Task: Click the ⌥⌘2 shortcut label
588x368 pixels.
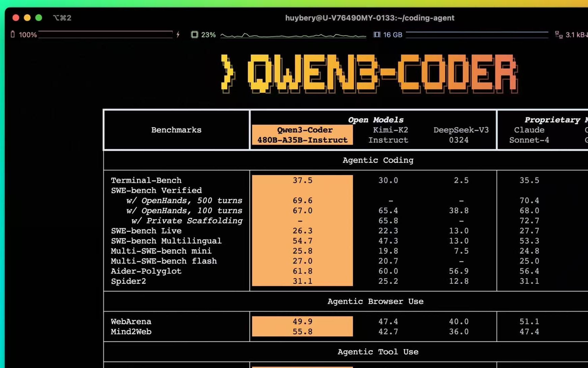Action: (62, 18)
